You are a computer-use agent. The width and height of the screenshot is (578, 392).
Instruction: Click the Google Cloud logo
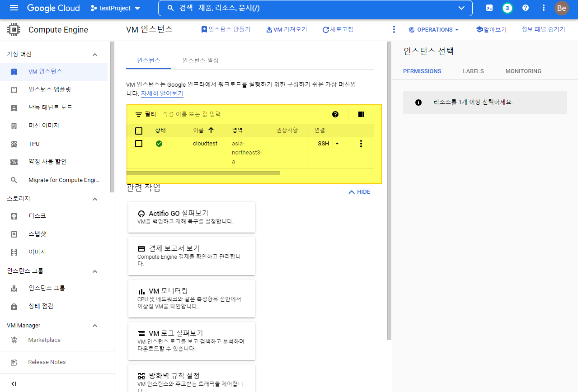[53, 8]
